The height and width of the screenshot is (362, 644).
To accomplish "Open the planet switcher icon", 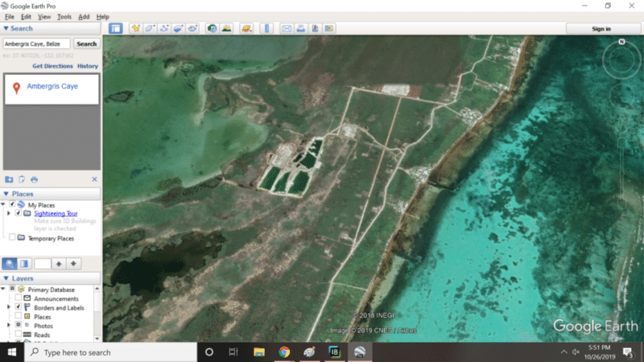I will coord(246,28).
